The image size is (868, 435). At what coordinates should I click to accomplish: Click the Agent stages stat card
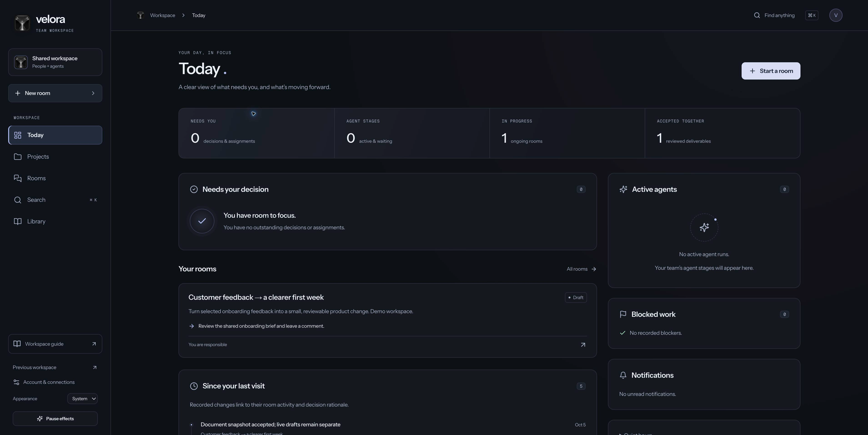(x=412, y=133)
